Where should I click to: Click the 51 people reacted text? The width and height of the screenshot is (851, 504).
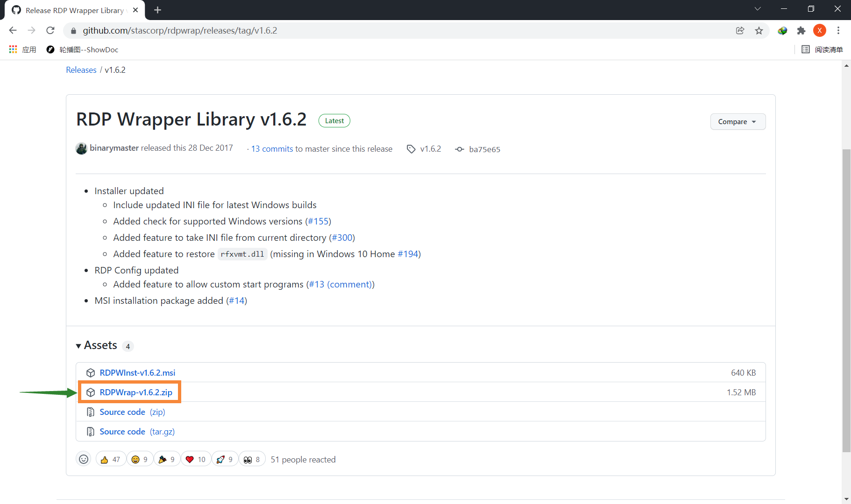coord(303,459)
